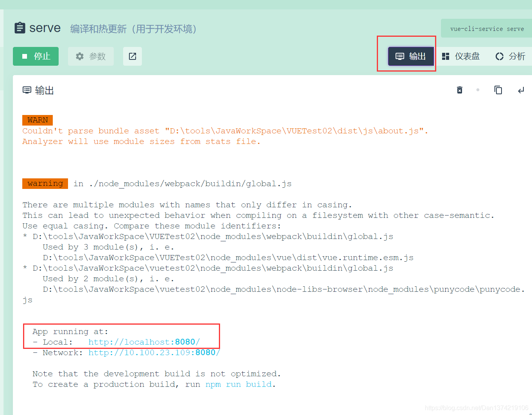
Task: Switch to the 仪表盘 tab
Action: tap(461, 56)
